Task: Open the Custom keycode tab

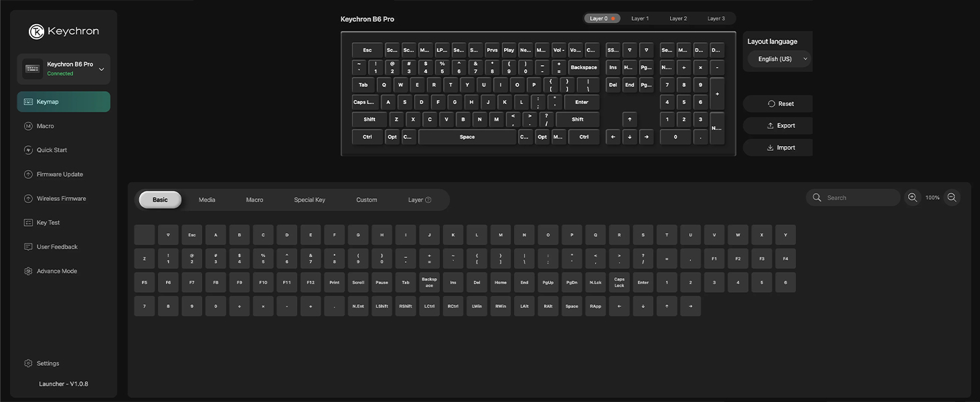Action: coord(366,200)
